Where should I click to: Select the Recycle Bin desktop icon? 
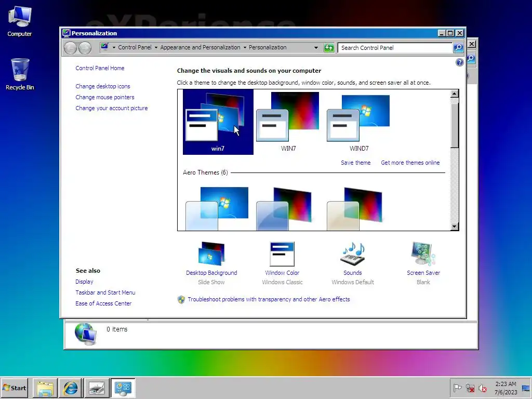pyautogui.click(x=20, y=74)
